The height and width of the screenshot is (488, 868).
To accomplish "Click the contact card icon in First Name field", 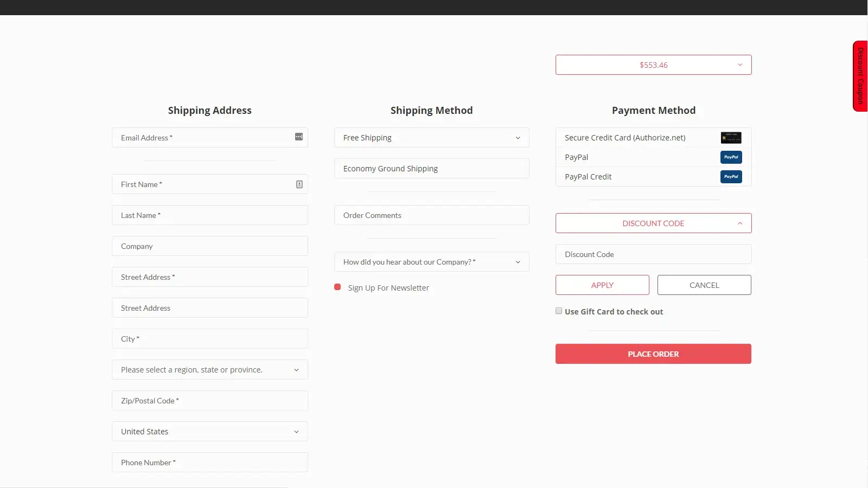I will pyautogui.click(x=299, y=184).
